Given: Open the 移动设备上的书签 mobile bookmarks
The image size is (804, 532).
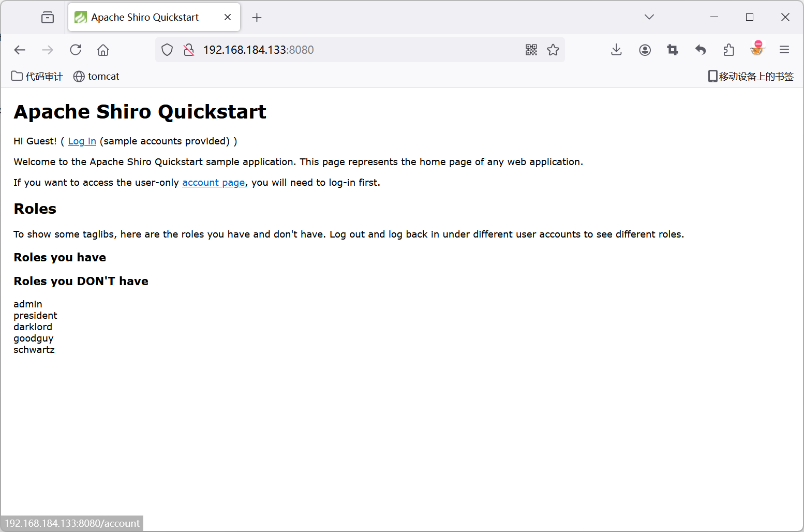Looking at the screenshot, I should (751, 77).
